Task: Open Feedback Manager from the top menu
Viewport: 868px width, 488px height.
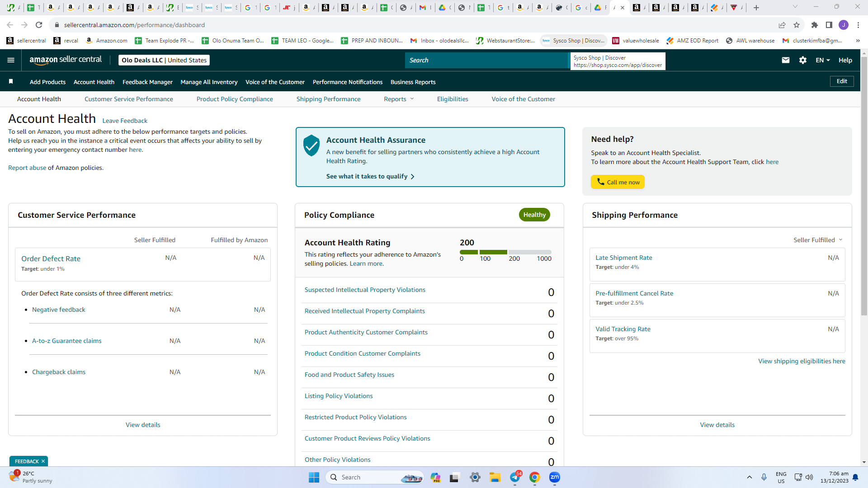Action: (x=147, y=82)
